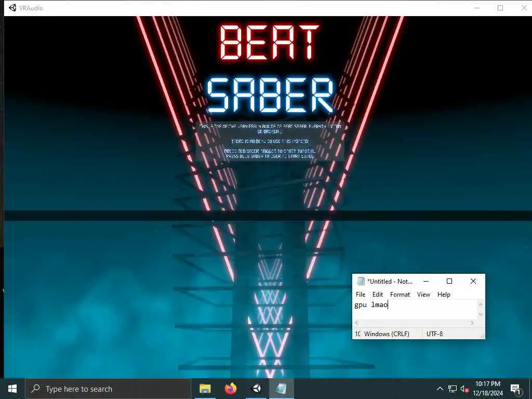Click 'Windows (CRLF)' in Notepad status bar
Screen dimensions: 532x399
(x=387, y=334)
